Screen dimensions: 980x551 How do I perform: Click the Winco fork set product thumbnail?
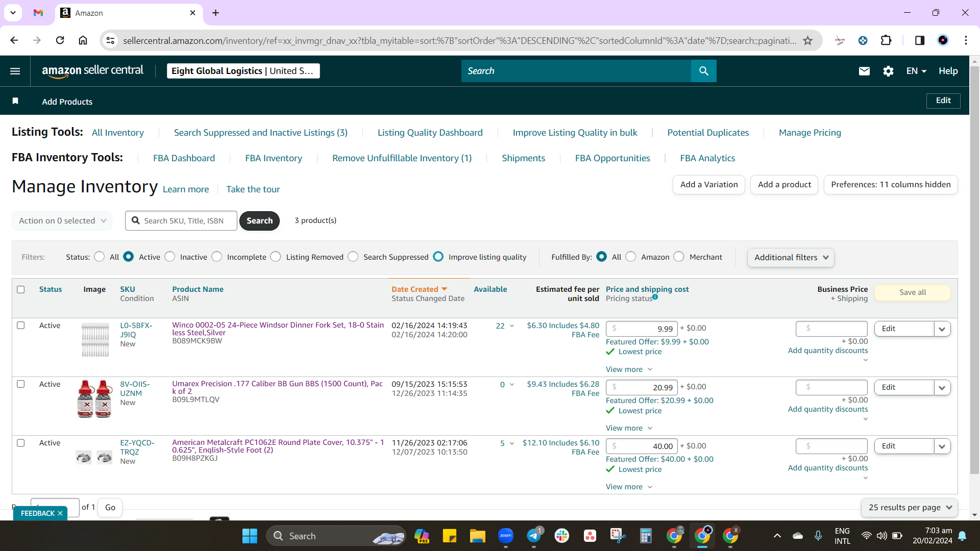95,340
